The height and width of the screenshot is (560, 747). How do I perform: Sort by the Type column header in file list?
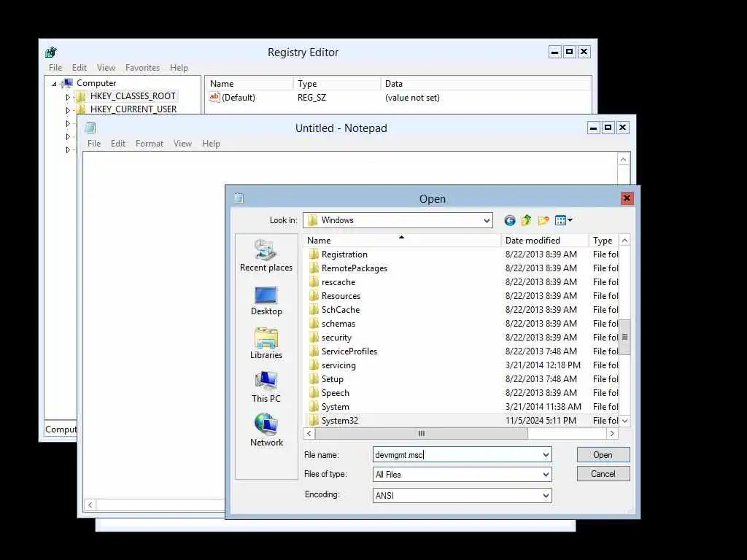coord(603,241)
